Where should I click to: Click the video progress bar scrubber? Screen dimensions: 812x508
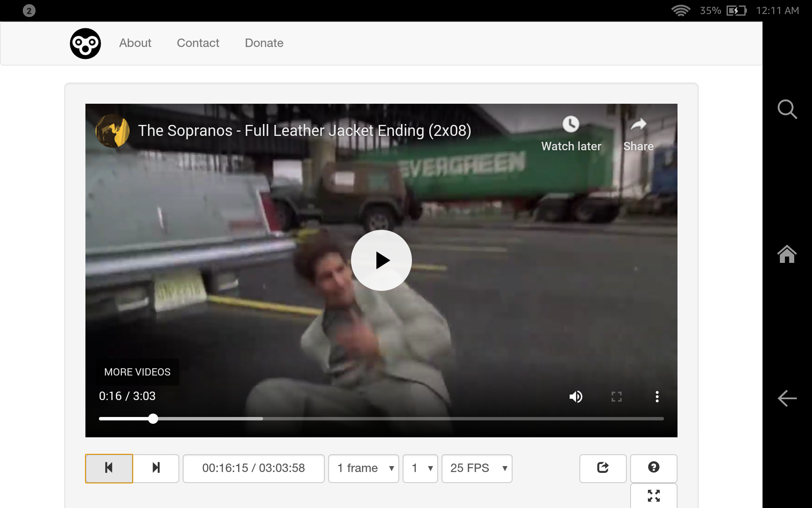click(153, 419)
